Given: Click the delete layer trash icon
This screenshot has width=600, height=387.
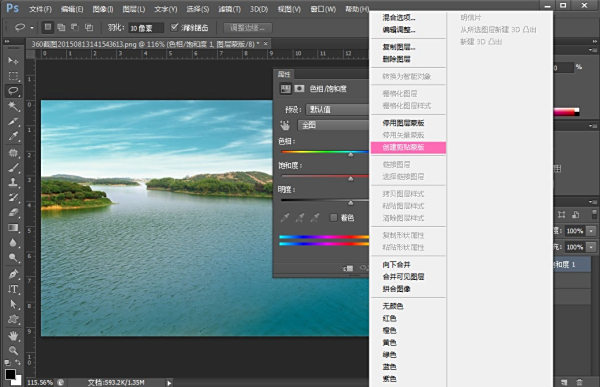Looking at the screenshot, I should tap(579, 382).
